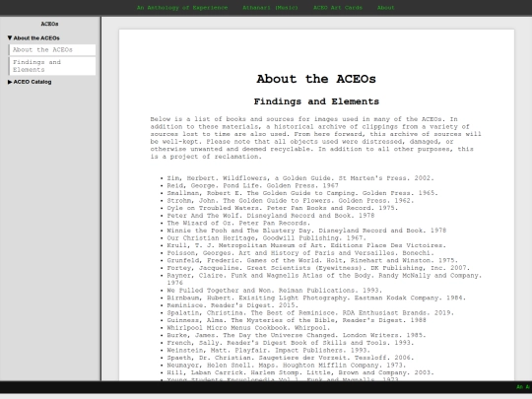Click the 'Guinness, Alma' Mysteries of the Bible entry
Viewport: 532px width, 399px height.
(297, 320)
